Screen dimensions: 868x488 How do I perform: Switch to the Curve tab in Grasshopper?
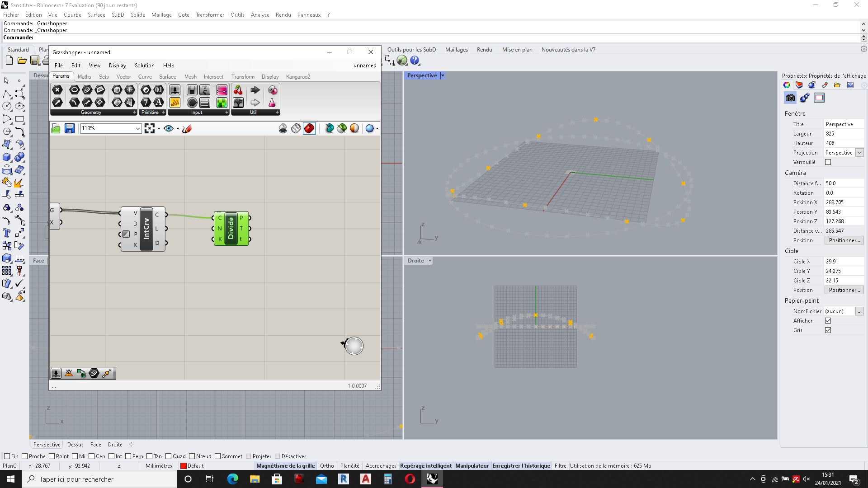click(x=145, y=77)
